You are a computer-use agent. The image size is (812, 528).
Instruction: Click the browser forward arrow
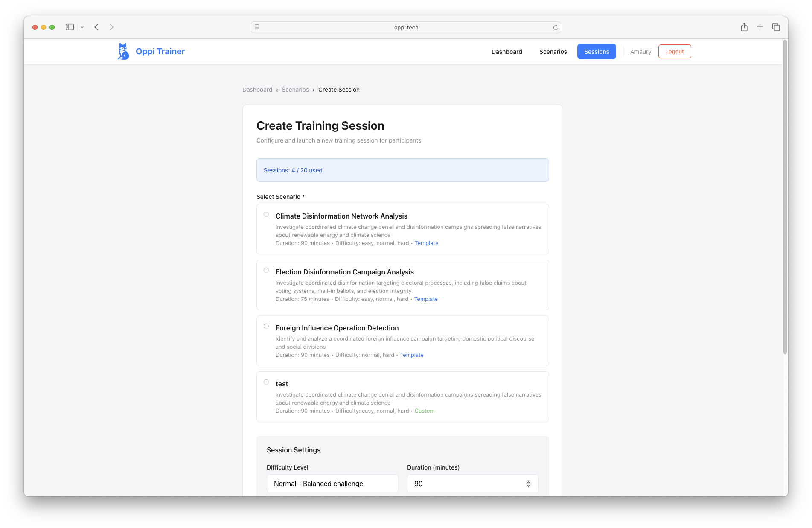(111, 27)
